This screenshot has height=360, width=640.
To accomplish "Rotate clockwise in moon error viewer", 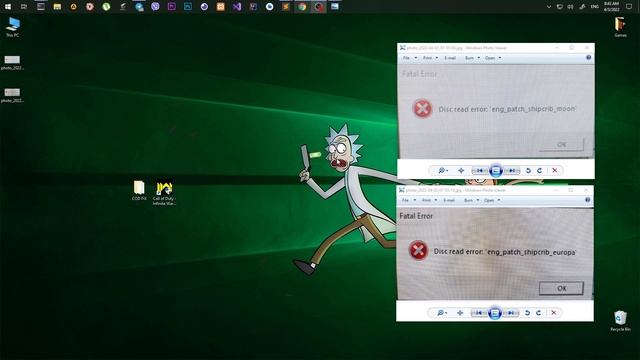I will (x=540, y=171).
